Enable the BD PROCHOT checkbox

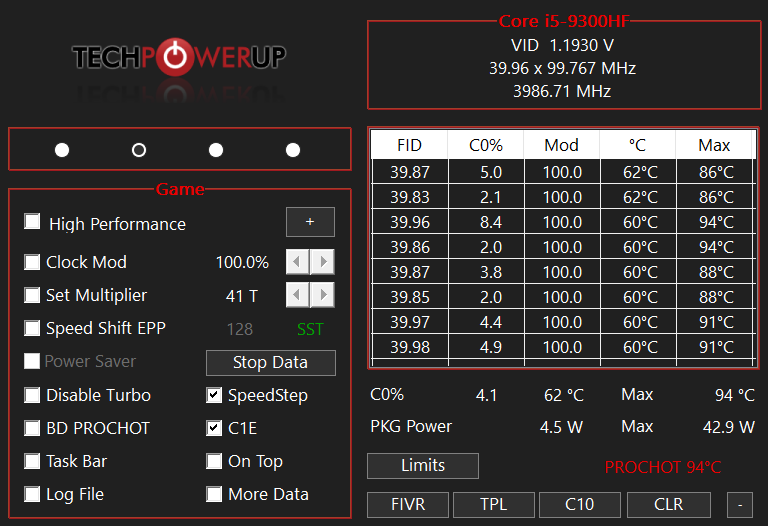tap(32, 428)
